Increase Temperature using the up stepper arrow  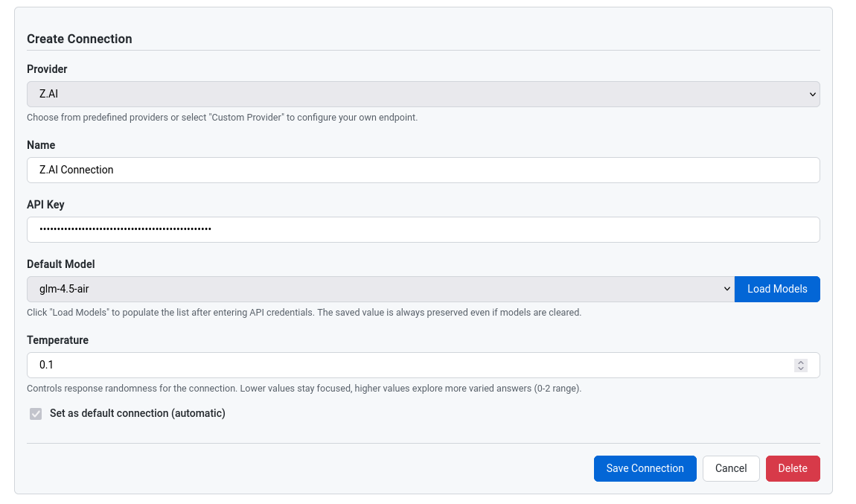[x=801, y=362]
